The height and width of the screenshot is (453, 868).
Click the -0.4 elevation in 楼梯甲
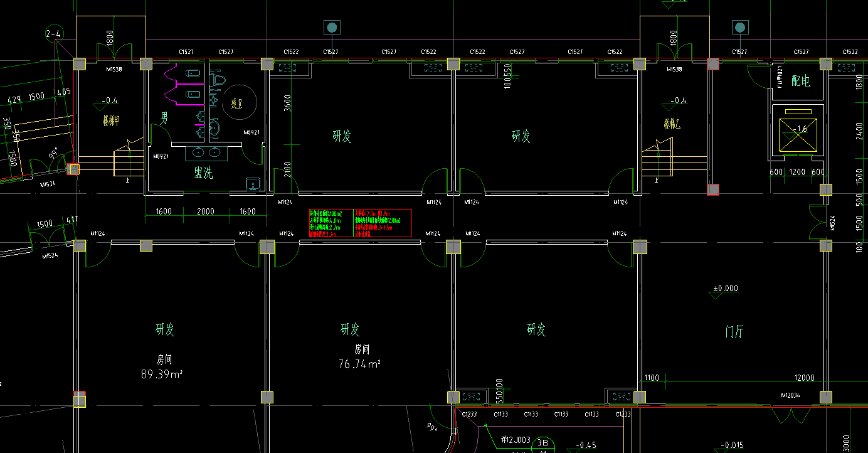coord(110,100)
